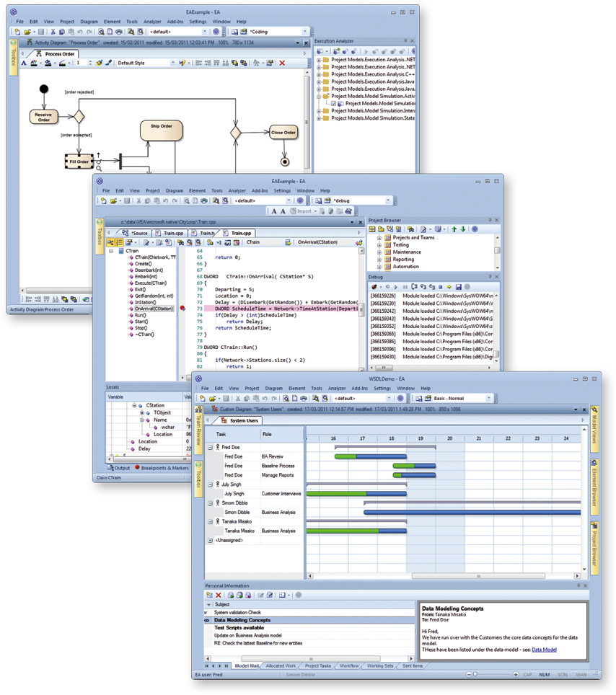
Task: Expand the Testing folder in Project Browser
Action: [x=379, y=245]
